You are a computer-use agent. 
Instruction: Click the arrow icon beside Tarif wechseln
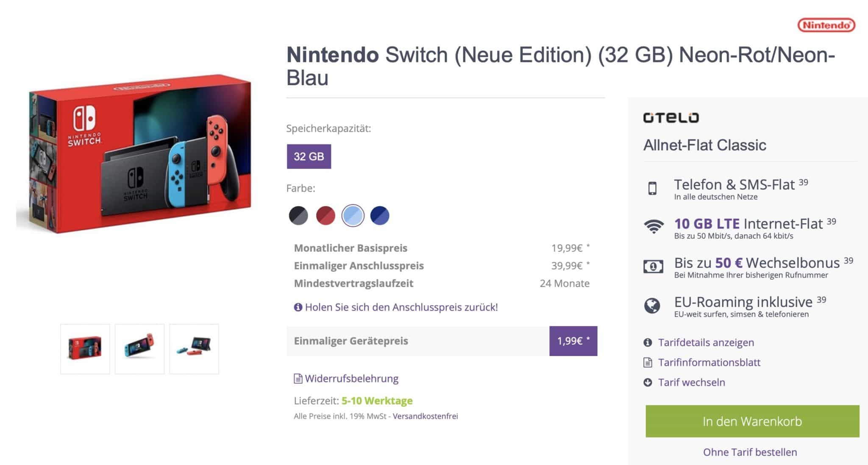click(648, 382)
